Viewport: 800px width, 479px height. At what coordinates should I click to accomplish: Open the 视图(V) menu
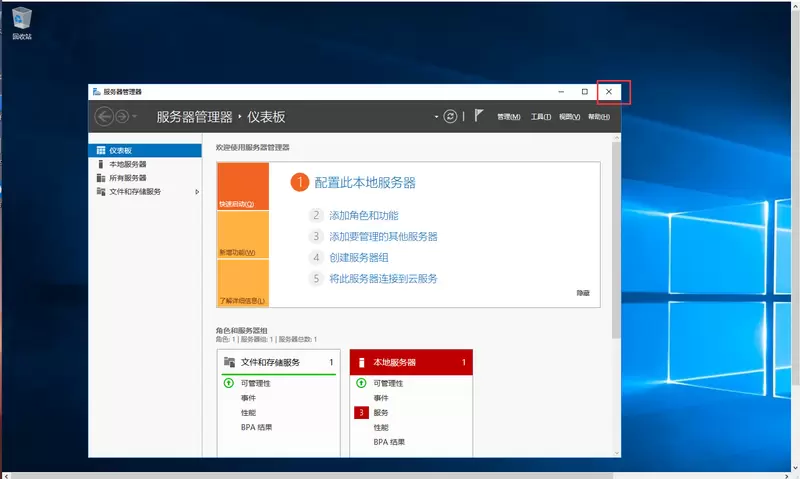(x=569, y=117)
